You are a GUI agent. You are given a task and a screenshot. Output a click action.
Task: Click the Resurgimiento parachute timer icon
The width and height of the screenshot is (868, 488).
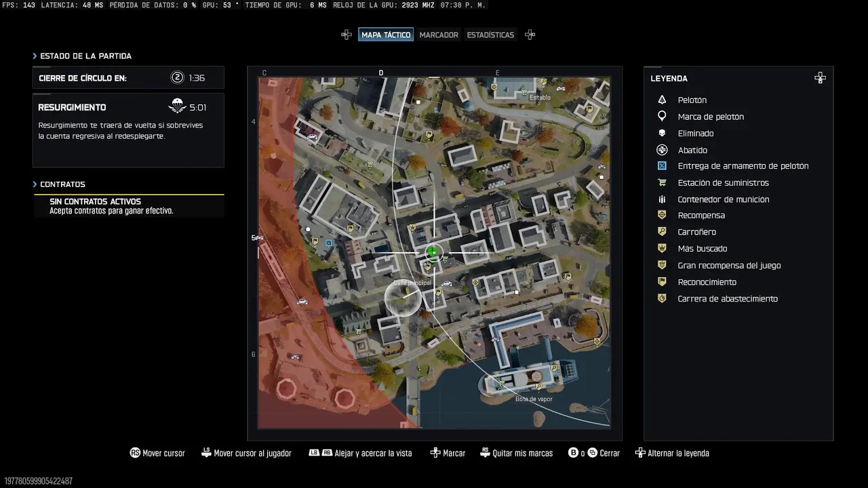(177, 106)
